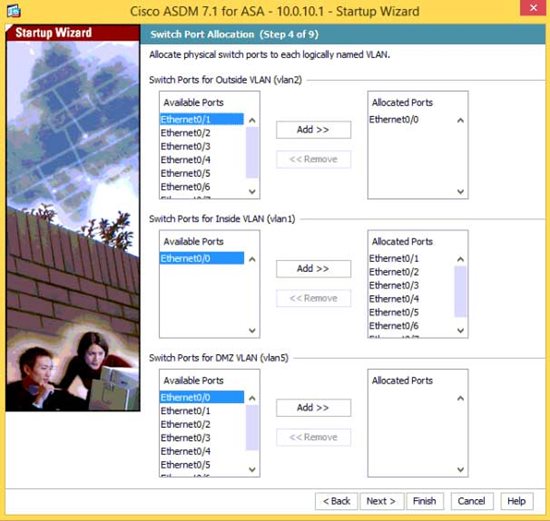This screenshot has height=521, width=550.
Task: Go Back to previous wizard step
Action: click(x=336, y=501)
